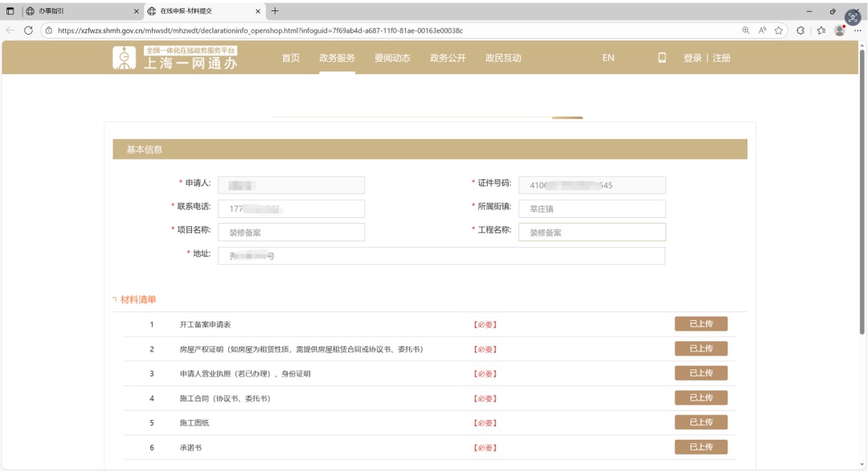Switch language with the EN link
The image size is (868, 473).
(x=608, y=58)
